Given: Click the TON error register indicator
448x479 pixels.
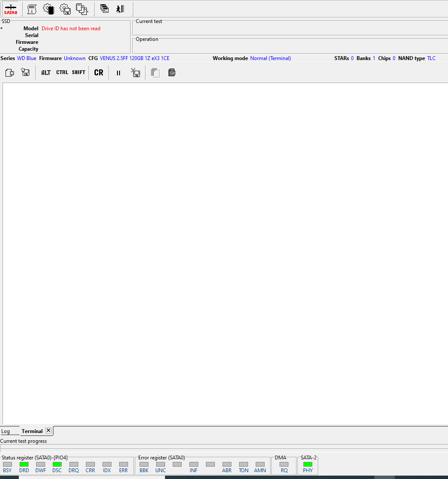Looking at the screenshot, I should pos(243,465).
